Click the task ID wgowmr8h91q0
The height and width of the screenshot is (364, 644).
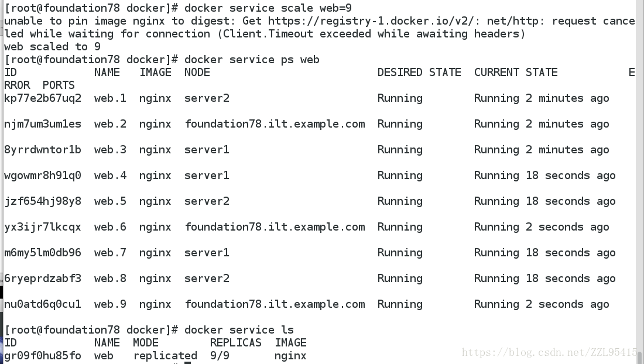(x=43, y=176)
